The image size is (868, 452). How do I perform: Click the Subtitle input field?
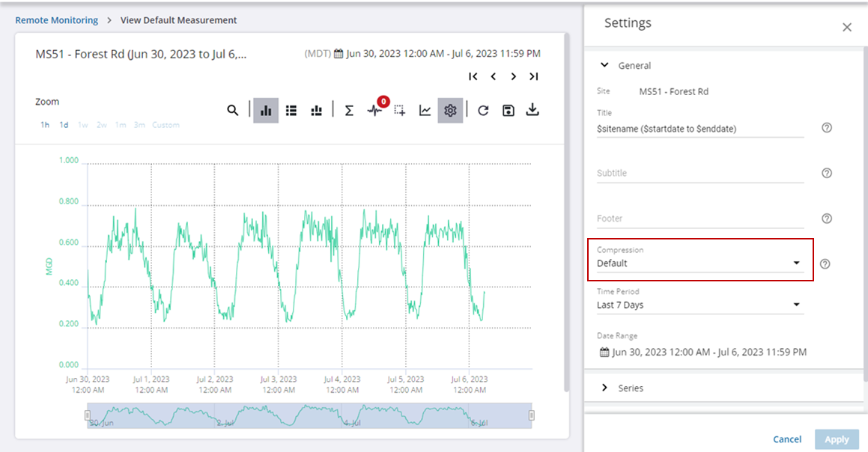pyautogui.click(x=699, y=174)
